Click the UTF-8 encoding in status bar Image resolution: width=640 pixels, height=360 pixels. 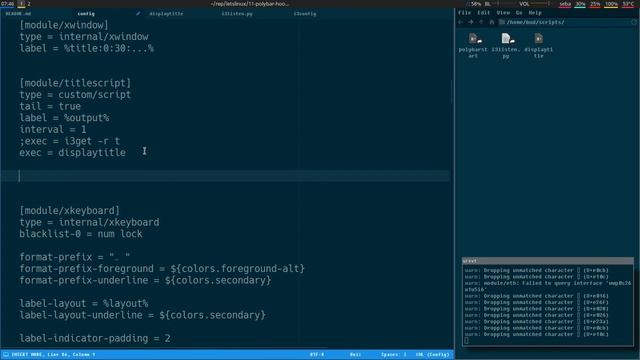point(317,354)
